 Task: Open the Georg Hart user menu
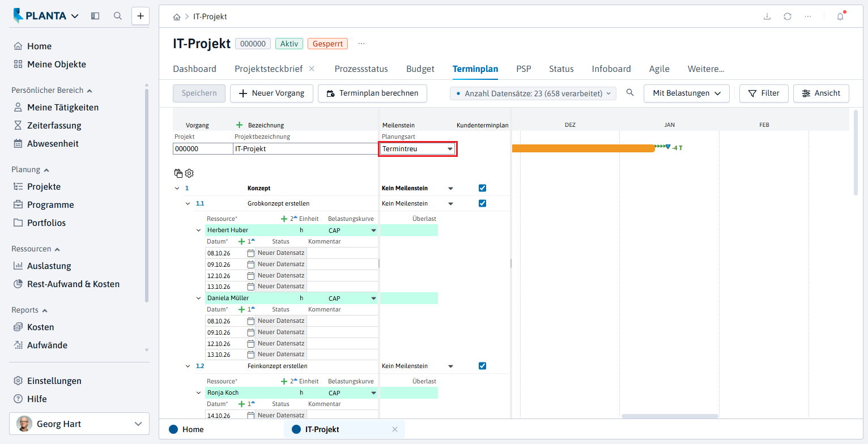(x=79, y=424)
